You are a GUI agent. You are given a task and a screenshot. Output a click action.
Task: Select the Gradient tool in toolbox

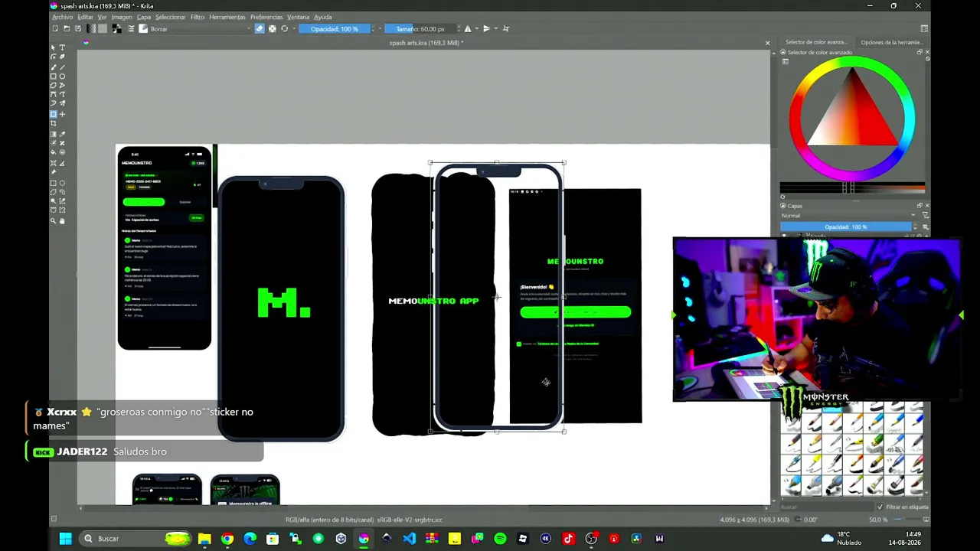54,134
